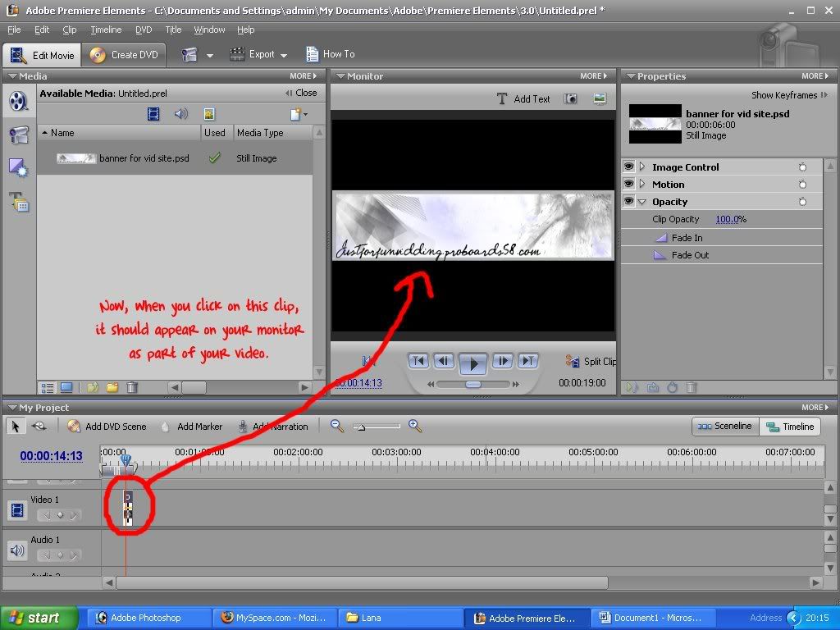Select the Time Stretch tool
The height and width of the screenshot is (630, 840).
[x=39, y=426]
